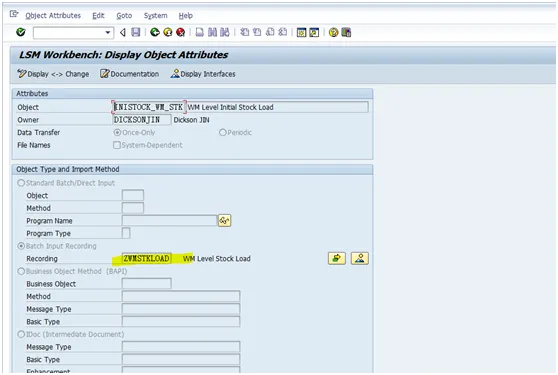Image resolution: width=558 pixels, height=375 pixels.
Task: Open the System menu
Action: [x=156, y=16]
